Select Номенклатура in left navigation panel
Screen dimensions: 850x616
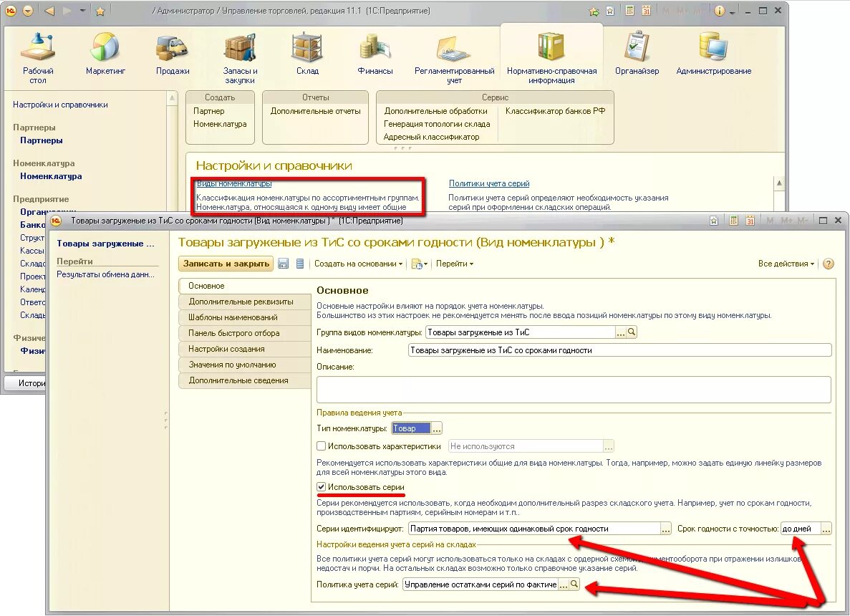51,176
